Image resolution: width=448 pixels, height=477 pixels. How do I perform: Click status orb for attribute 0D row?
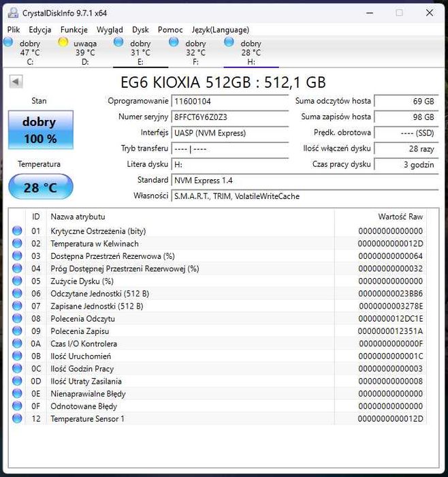coord(17,381)
